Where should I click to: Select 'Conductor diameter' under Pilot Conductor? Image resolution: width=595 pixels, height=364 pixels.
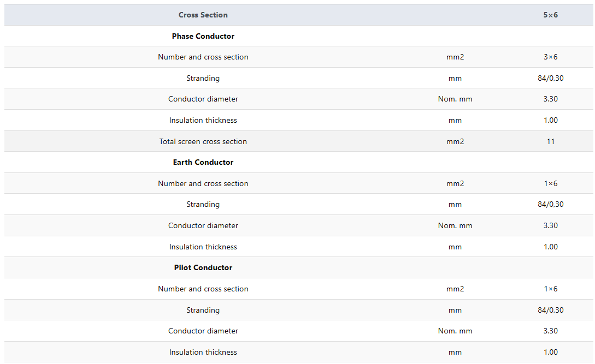coord(203,331)
